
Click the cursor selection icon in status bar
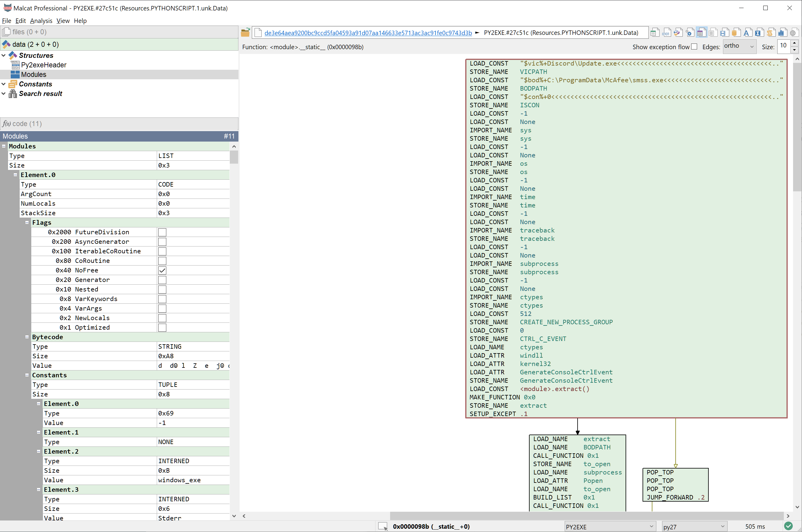tap(383, 526)
